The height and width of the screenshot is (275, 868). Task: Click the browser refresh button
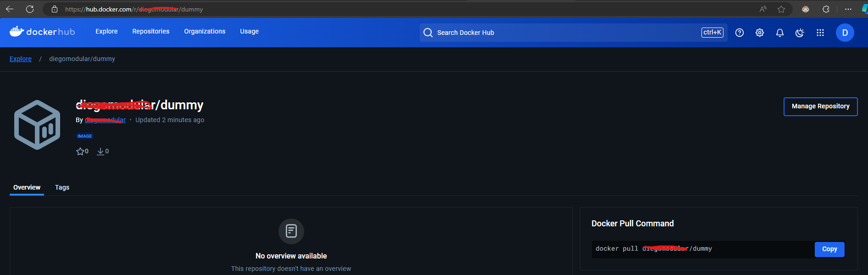[x=30, y=9]
